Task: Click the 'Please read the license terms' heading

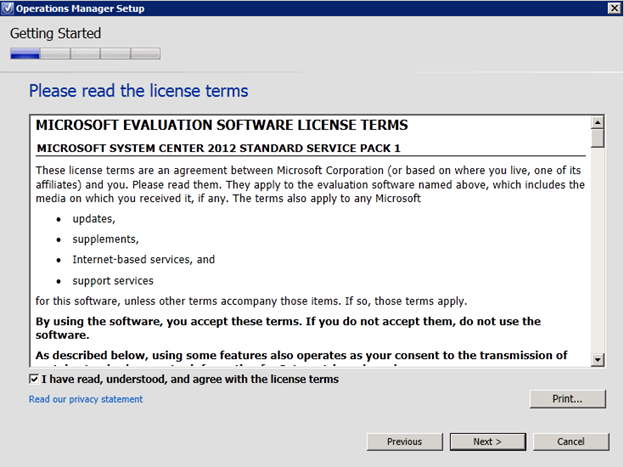Action: [138, 91]
